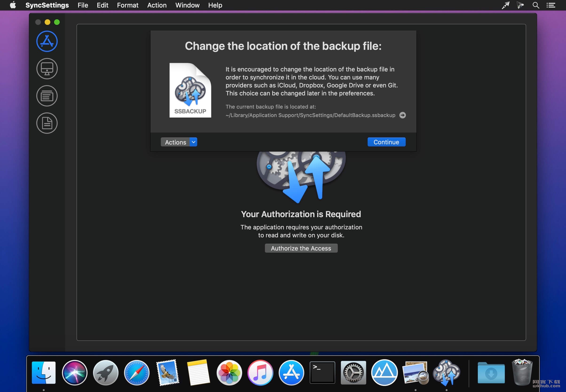Image resolution: width=566 pixels, height=392 pixels.
Task: Open the Window menu
Action: (x=187, y=5)
